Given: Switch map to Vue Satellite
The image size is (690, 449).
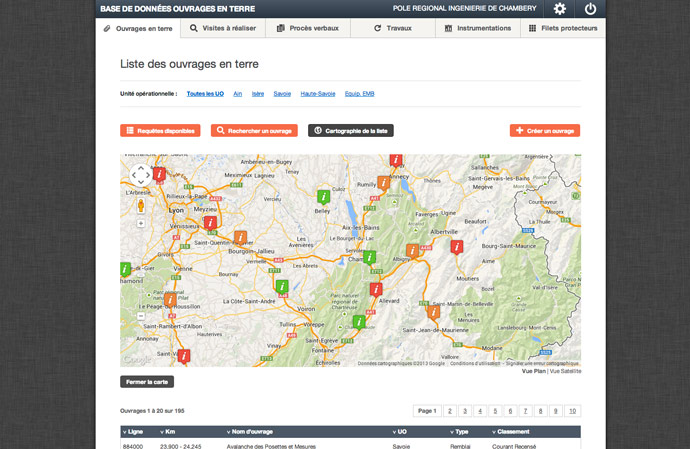Looking at the screenshot, I should pos(565,371).
